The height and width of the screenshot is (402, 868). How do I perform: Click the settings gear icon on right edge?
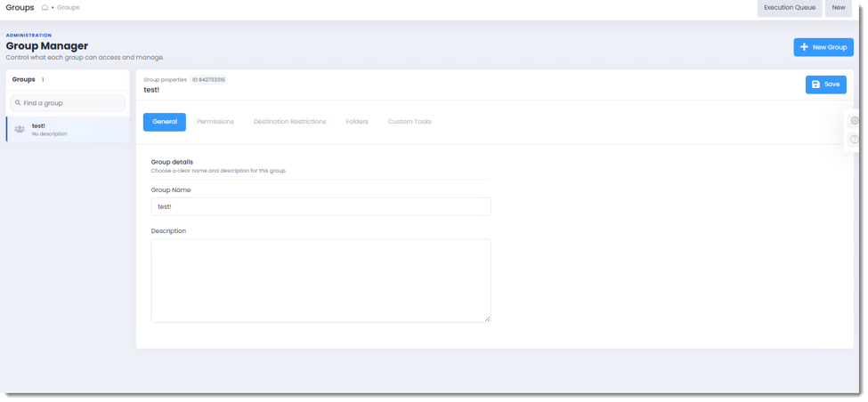[855, 121]
